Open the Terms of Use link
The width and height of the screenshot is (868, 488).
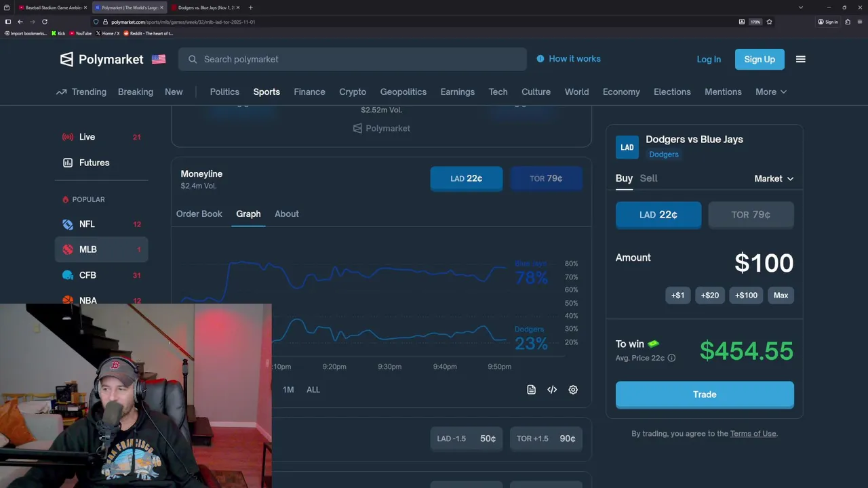[753, 434]
